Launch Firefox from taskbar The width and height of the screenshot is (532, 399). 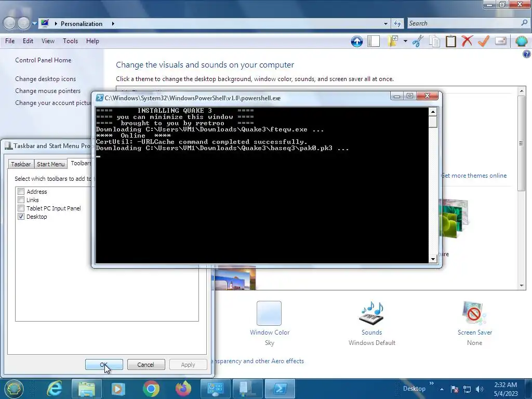(x=183, y=389)
